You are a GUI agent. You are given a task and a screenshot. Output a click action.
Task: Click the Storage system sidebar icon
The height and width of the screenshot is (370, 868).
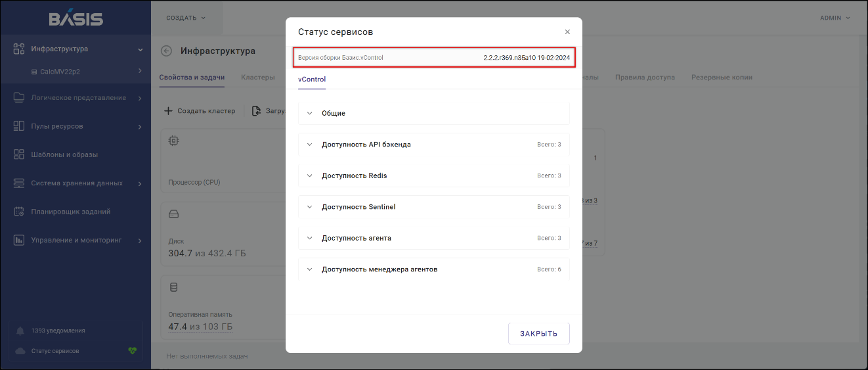pyautogui.click(x=19, y=183)
